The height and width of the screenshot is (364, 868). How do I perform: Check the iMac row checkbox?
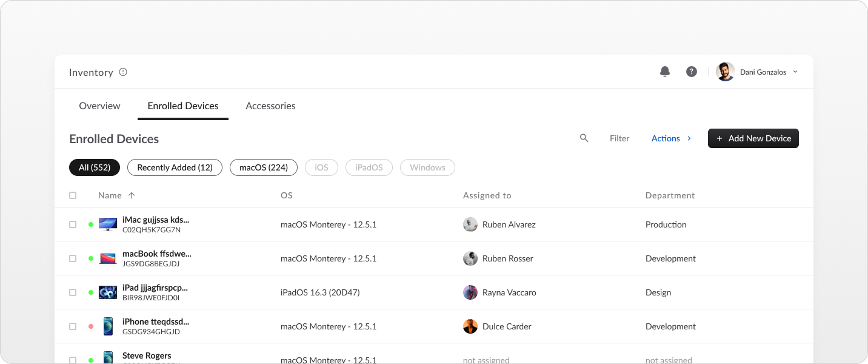pyautogui.click(x=73, y=224)
